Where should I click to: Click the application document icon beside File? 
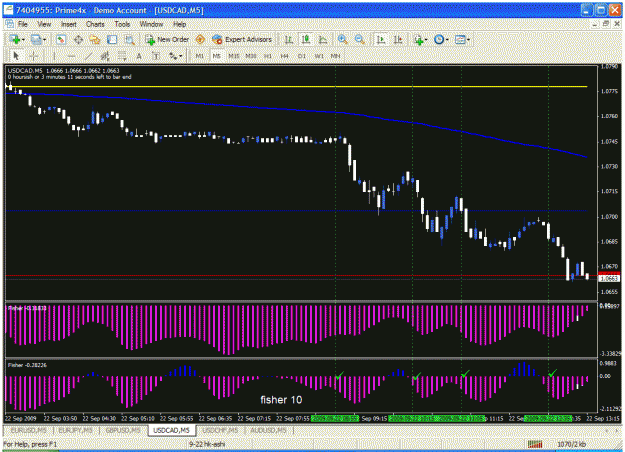pos(9,24)
